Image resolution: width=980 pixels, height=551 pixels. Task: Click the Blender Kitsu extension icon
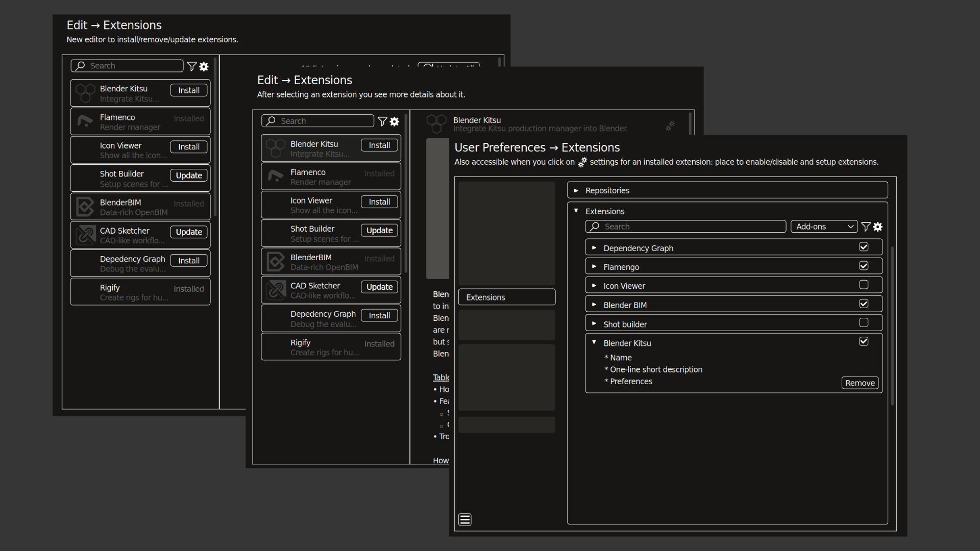pyautogui.click(x=84, y=93)
